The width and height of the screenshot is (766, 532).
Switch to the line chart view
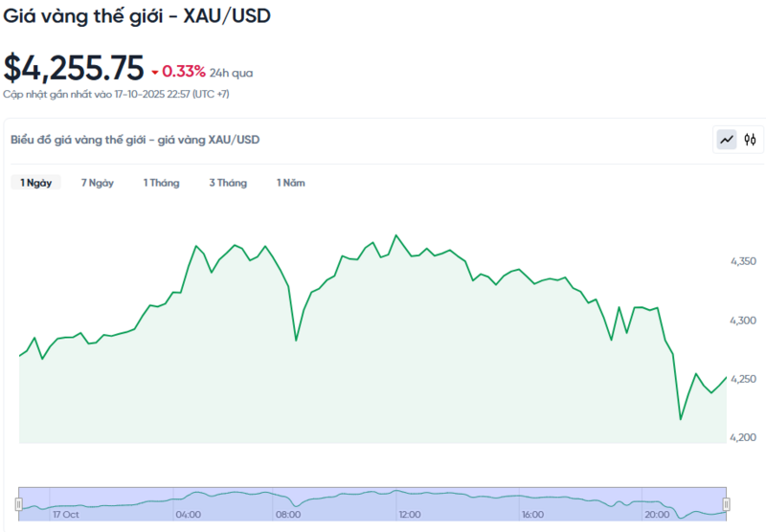point(727,140)
